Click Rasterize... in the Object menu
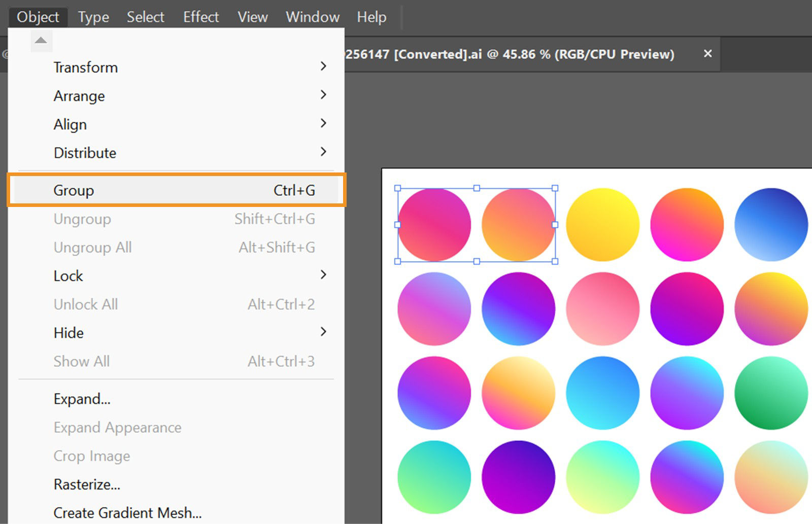812x524 pixels. tap(87, 484)
